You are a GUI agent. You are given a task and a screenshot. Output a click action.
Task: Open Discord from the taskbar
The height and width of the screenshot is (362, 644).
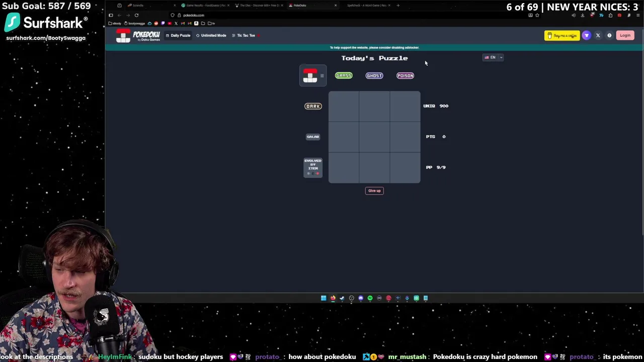(x=361, y=298)
